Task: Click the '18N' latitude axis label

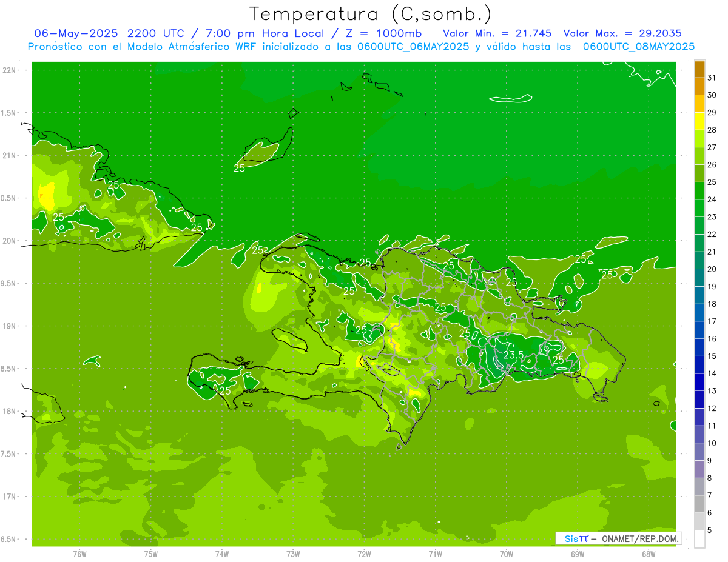Action: tap(9, 411)
